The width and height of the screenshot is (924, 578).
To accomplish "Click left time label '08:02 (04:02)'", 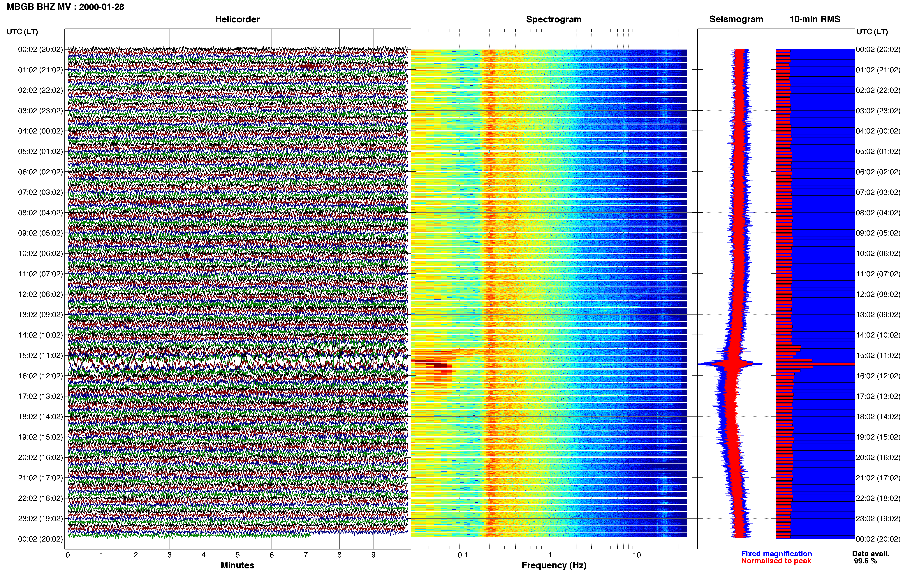I will point(40,212).
